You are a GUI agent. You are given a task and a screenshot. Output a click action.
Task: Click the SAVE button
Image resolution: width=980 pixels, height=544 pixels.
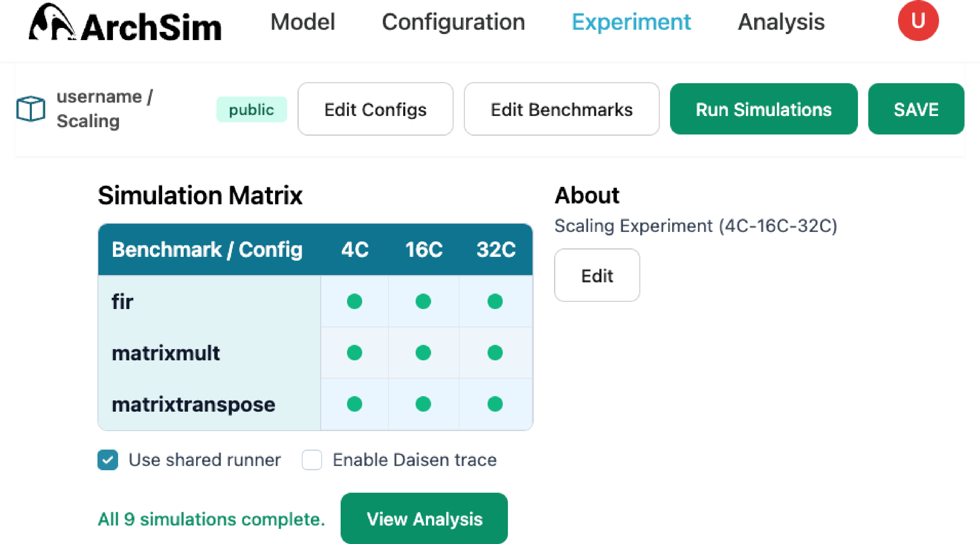point(916,109)
